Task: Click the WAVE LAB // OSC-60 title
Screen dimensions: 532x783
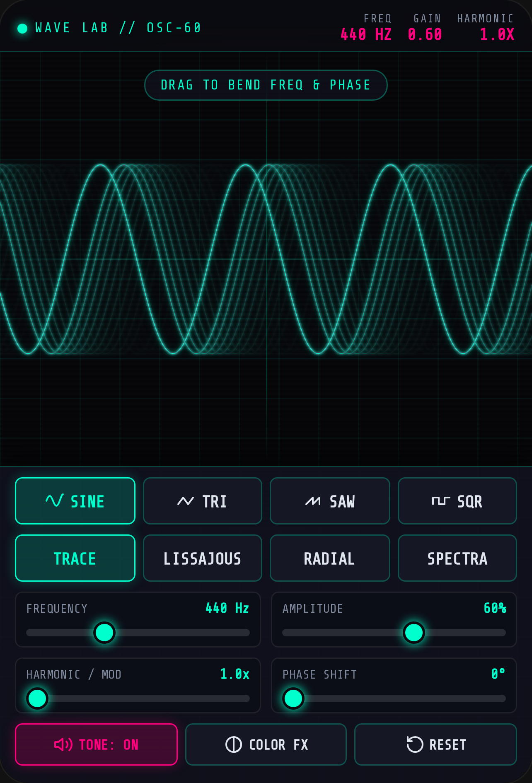Action: (118, 28)
